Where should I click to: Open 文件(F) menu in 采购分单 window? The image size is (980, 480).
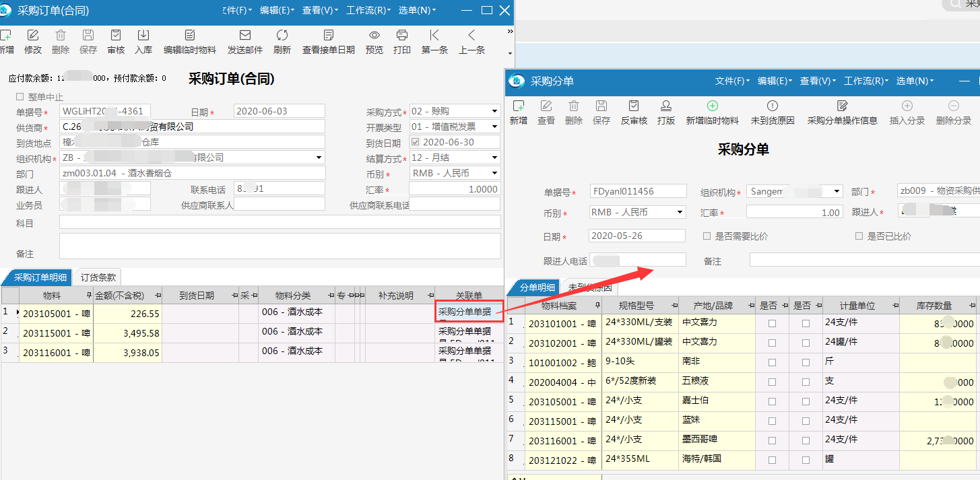point(733,81)
